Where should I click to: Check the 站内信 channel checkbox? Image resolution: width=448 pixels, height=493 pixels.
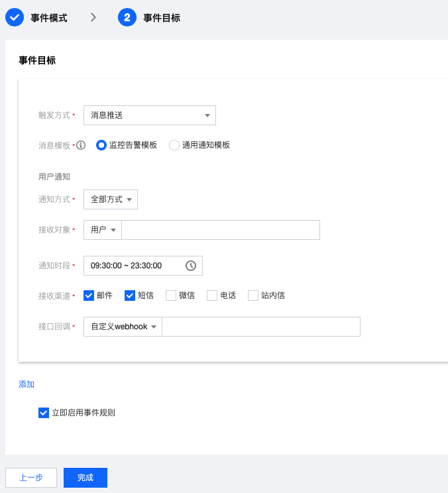253,296
